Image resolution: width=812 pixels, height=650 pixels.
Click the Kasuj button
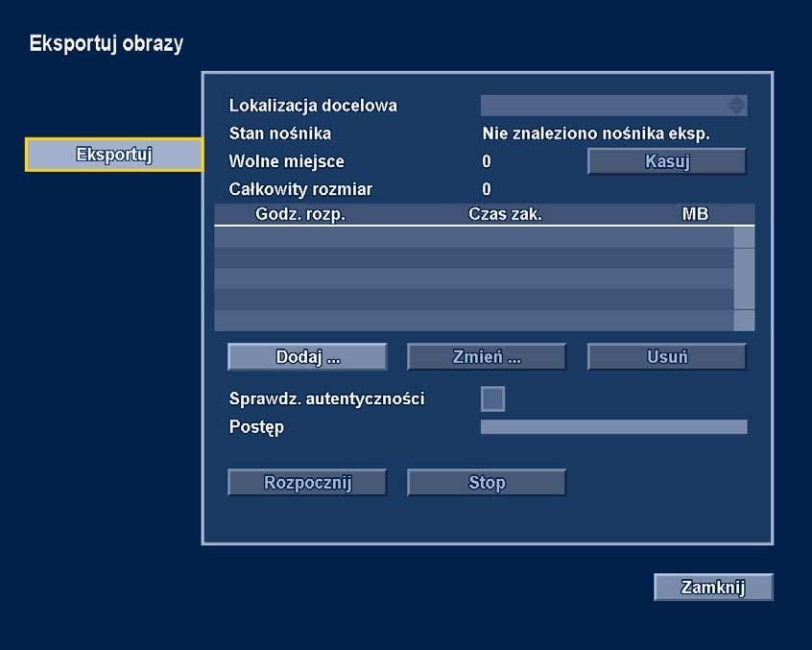[667, 161]
